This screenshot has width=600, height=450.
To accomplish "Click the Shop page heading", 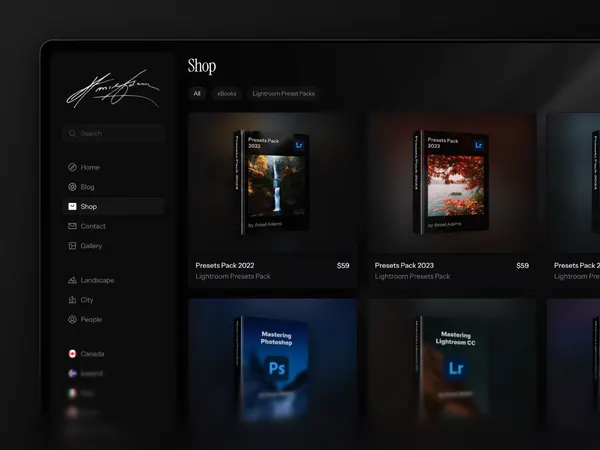I will [x=202, y=66].
